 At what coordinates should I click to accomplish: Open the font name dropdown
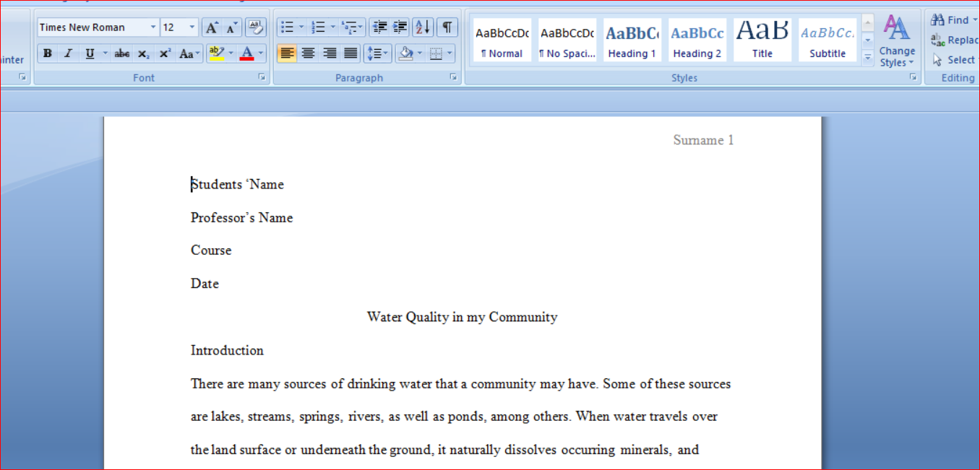pos(152,27)
